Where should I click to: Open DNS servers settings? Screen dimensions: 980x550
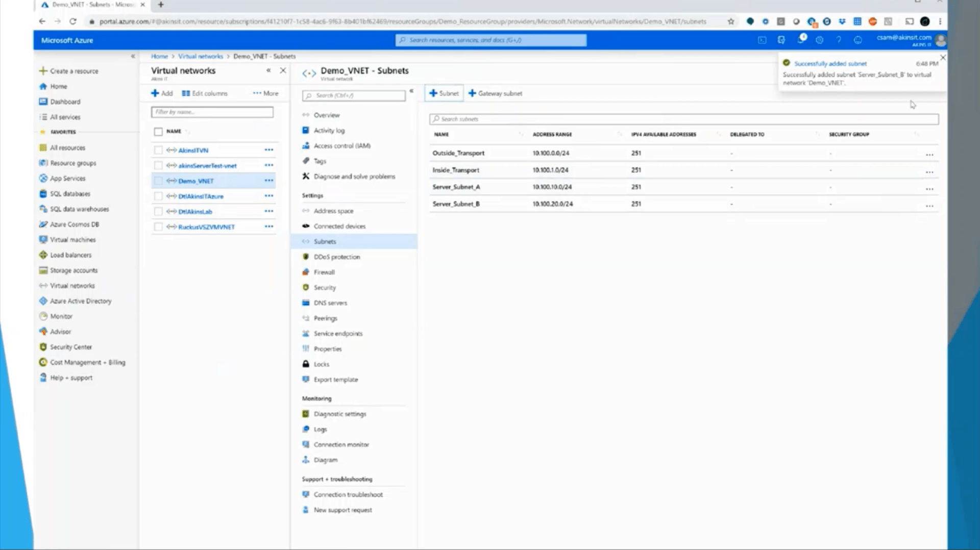coord(330,303)
